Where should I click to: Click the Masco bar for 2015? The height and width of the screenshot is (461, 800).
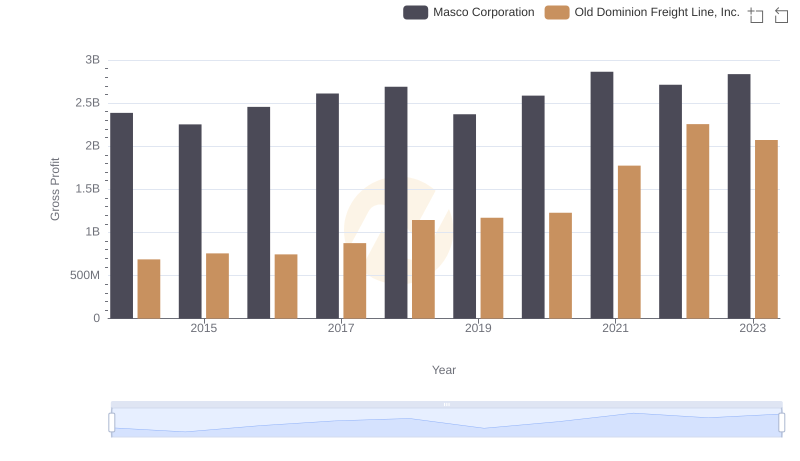click(190, 221)
